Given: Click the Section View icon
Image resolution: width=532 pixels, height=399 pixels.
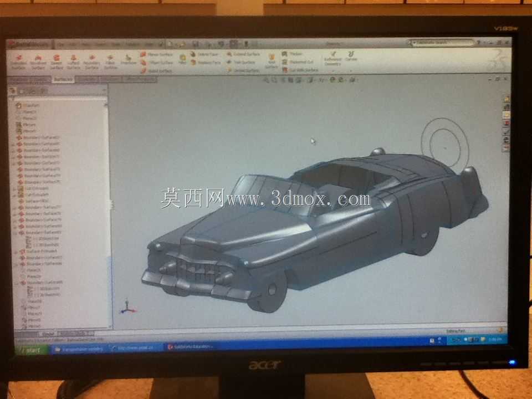Looking at the screenshot, I should click(291, 80).
